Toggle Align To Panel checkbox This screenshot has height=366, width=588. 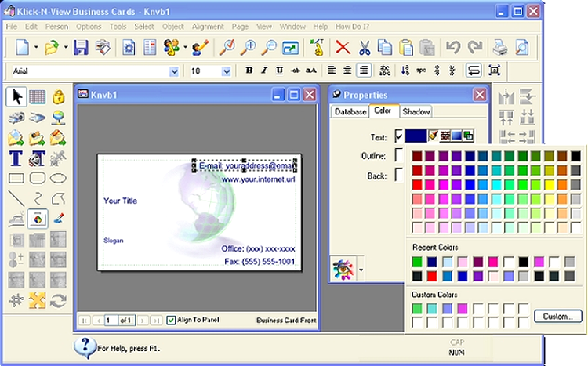tap(171, 321)
